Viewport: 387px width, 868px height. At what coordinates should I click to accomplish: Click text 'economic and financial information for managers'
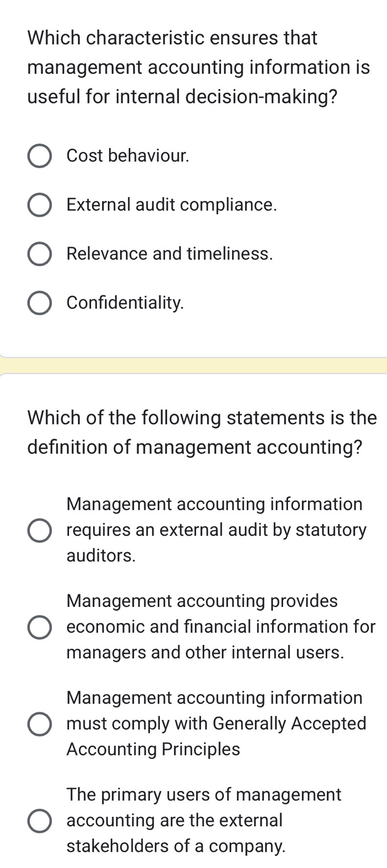pos(220,627)
